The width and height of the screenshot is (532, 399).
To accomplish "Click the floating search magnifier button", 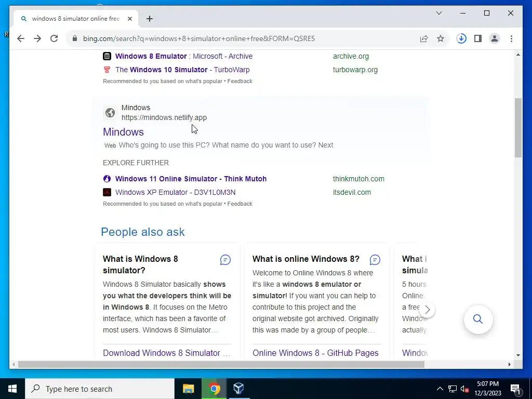I will point(478,320).
